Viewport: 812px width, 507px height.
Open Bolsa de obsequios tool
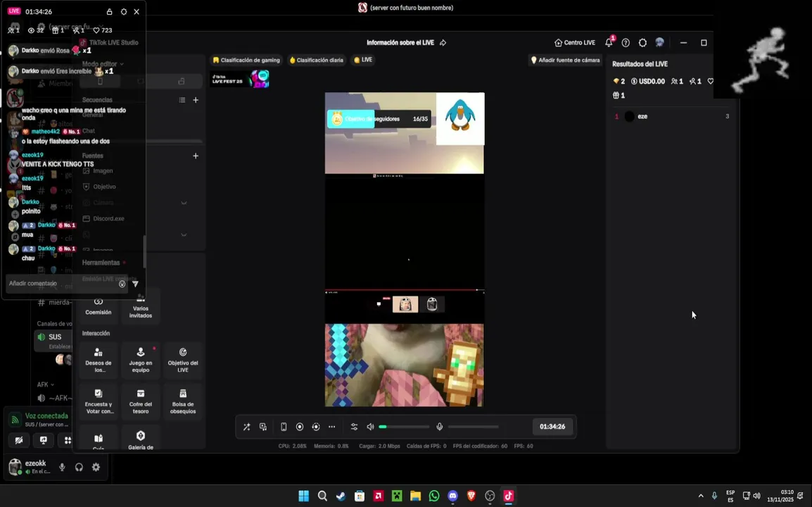pyautogui.click(x=183, y=401)
